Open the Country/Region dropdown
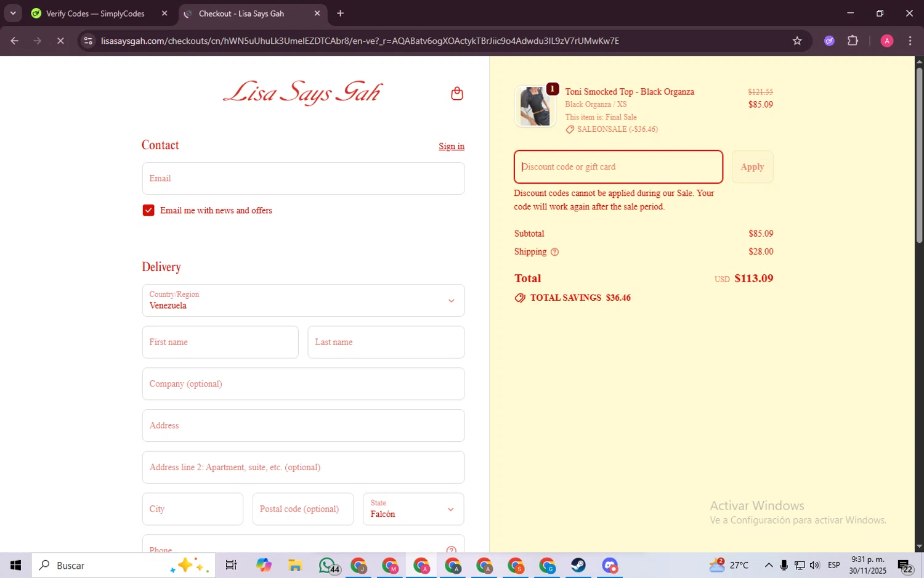This screenshot has height=578, width=924. coord(303,300)
